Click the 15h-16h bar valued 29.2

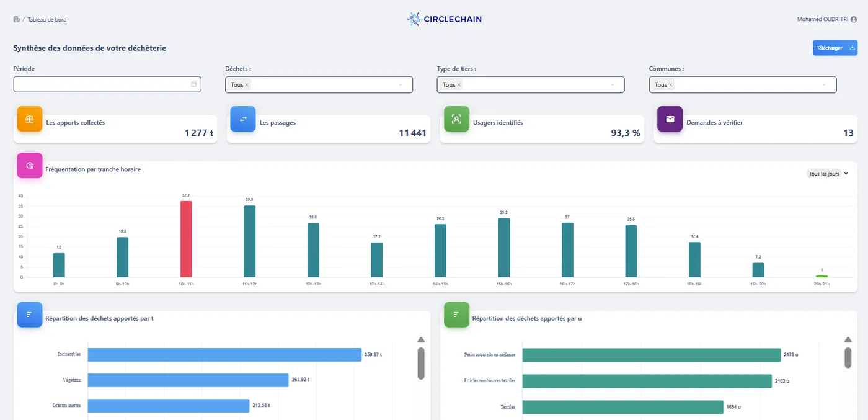[x=504, y=248]
